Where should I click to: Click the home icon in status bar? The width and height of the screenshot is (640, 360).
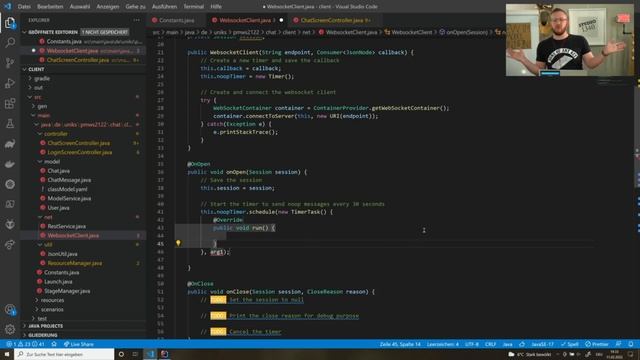[x=54, y=344]
